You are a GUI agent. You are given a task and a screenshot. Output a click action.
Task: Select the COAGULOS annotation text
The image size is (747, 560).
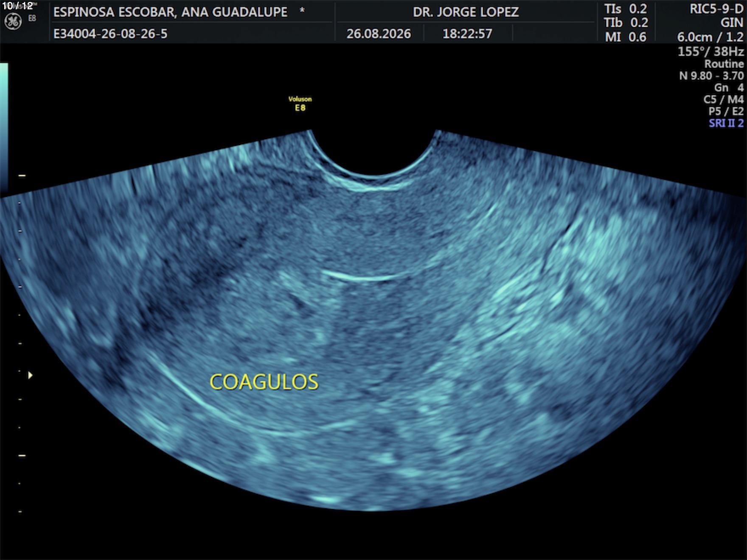click(x=264, y=382)
